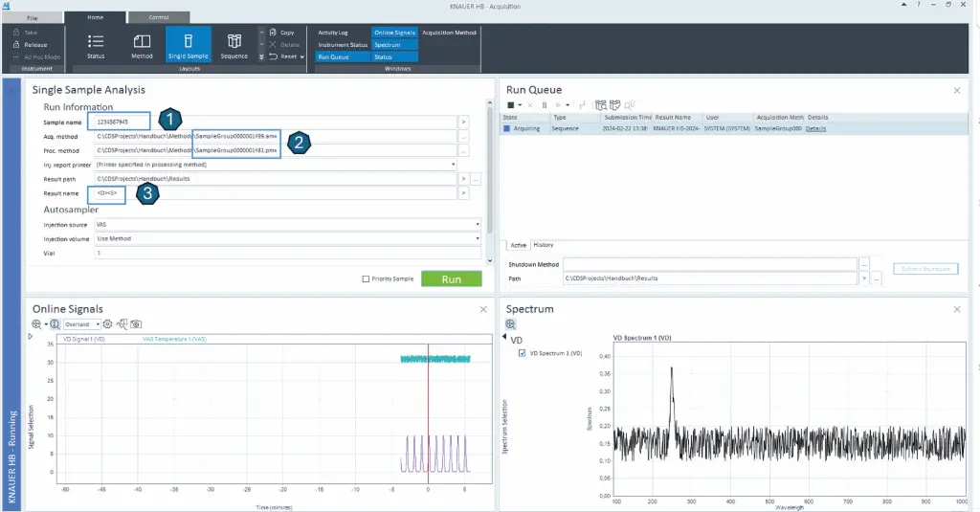Open the Details link in the run queue row

815,129
